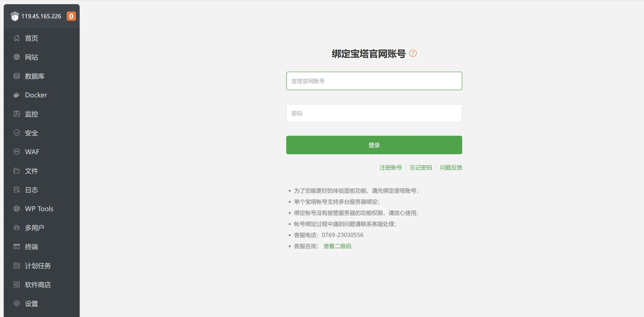Click the server IP 119.45.165.226

point(41,16)
